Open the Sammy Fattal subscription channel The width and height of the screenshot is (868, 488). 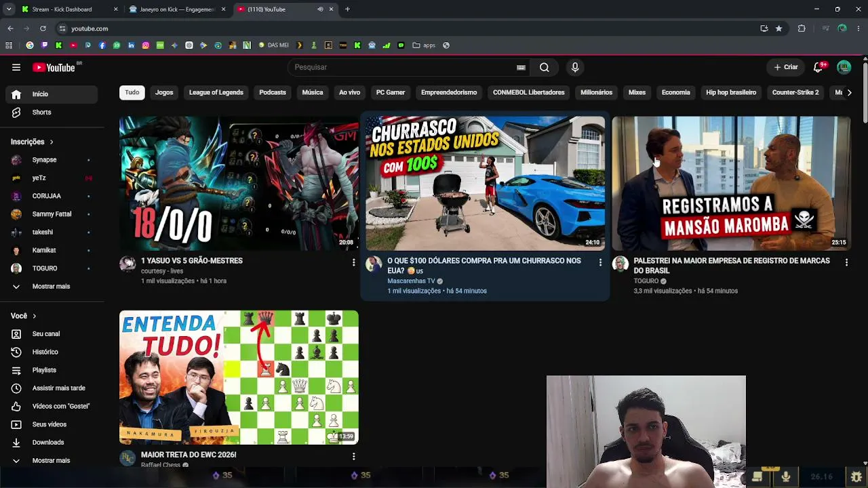pos(52,214)
